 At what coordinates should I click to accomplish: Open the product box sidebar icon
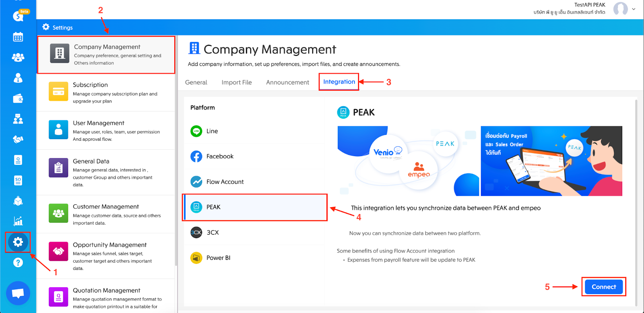[x=18, y=201]
